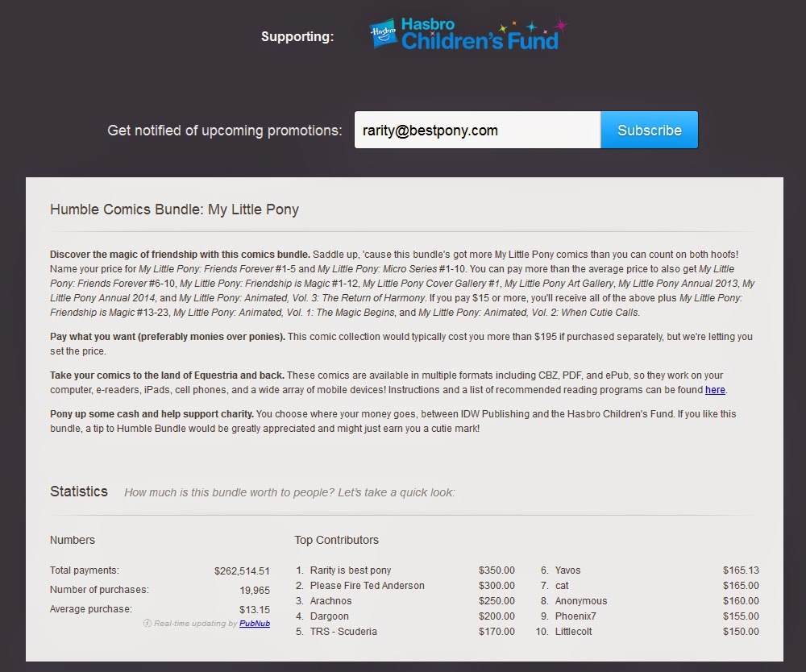This screenshot has height=672, width=806.
Task: Select top contributor Rarity is best pony
Action: coord(351,570)
